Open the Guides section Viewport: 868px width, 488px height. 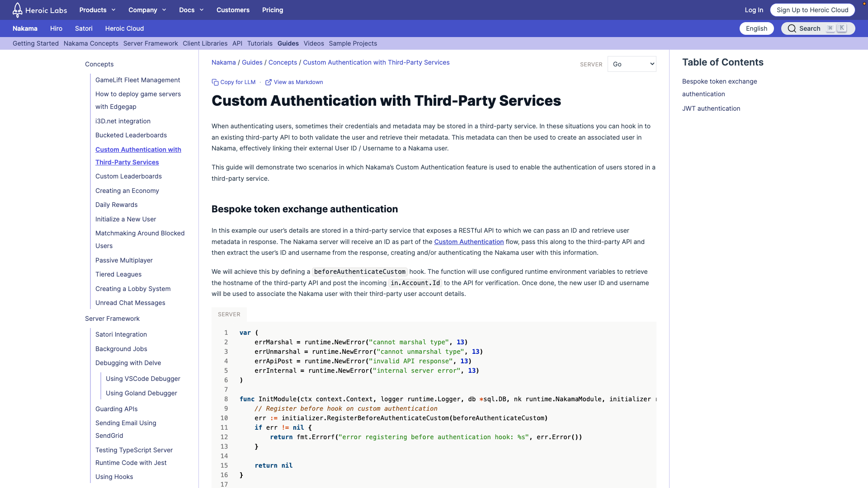[x=288, y=43]
